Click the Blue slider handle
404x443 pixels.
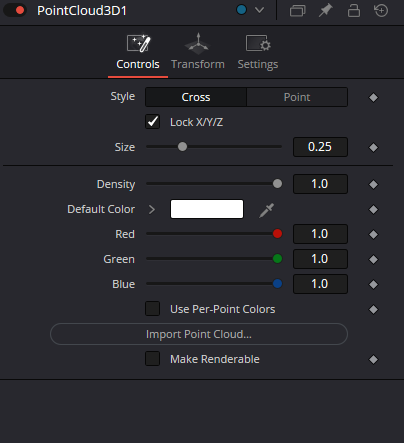(x=277, y=284)
